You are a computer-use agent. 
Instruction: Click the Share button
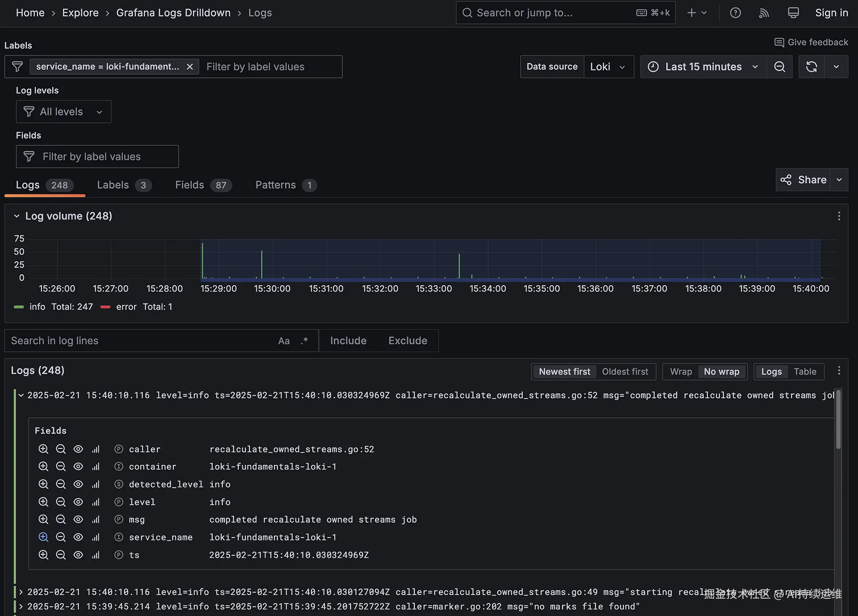pyautogui.click(x=803, y=180)
